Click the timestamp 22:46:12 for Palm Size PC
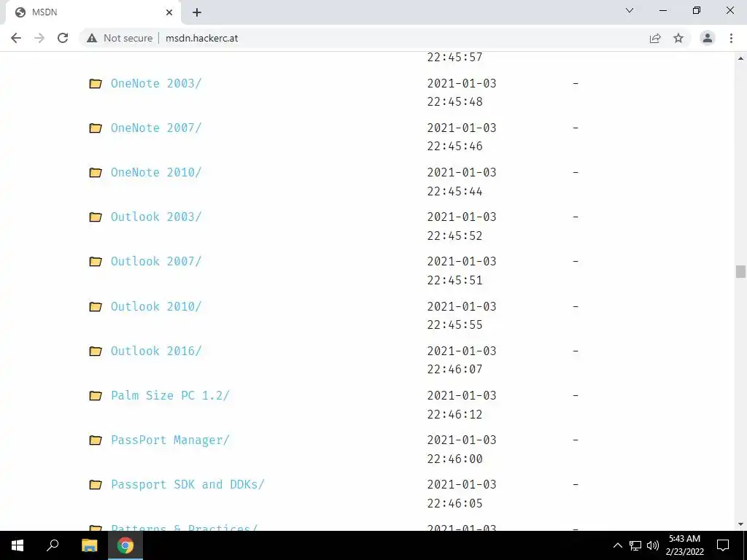The image size is (747, 560). pyautogui.click(x=455, y=414)
